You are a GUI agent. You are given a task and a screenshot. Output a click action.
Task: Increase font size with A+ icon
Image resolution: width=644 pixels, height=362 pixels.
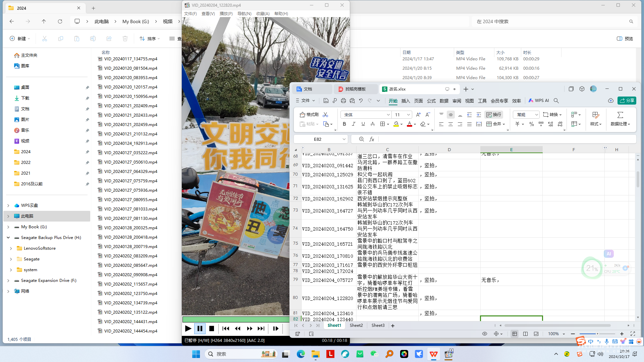click(418, 115)
